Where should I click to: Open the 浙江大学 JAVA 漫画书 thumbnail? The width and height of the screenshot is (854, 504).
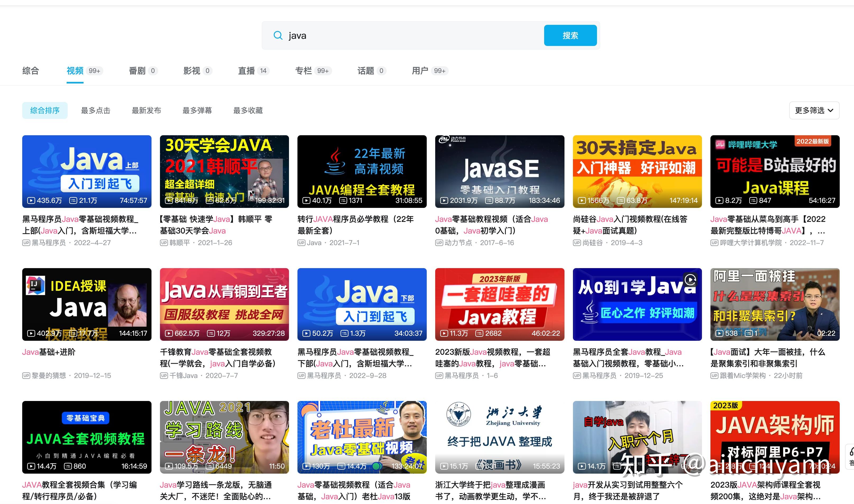pyautogui.click(x=499, y=437)
